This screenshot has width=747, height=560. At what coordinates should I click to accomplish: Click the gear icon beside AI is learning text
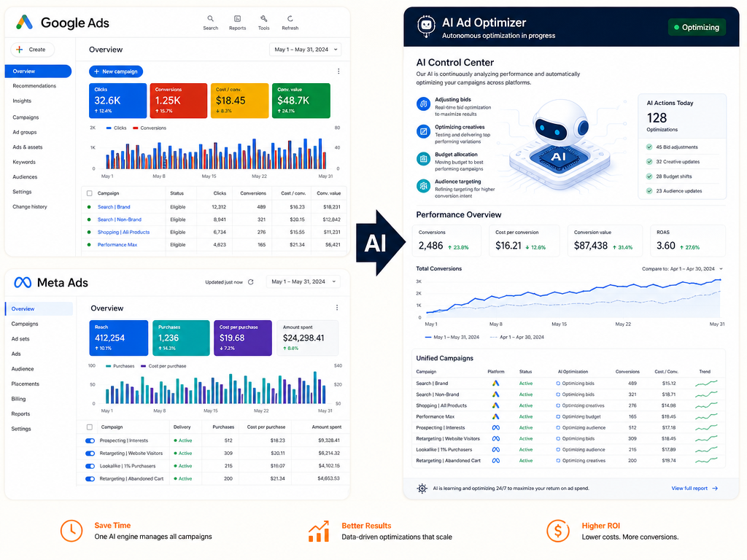click(422, 488)
